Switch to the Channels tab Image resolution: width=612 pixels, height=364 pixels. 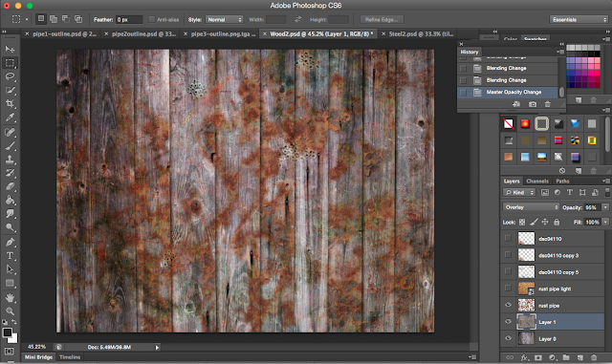coord(537,181)
